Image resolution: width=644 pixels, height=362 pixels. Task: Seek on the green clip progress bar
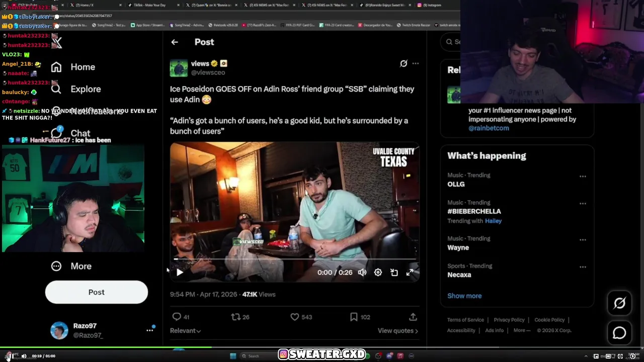coord(322,347)
